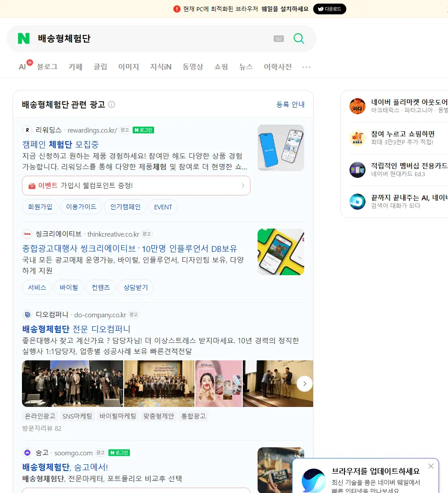448x493 pixels.
Task: Click the N로그인 badge next to rewardings.co.kr
Action: pyautogui.click(x=143, y=130)
